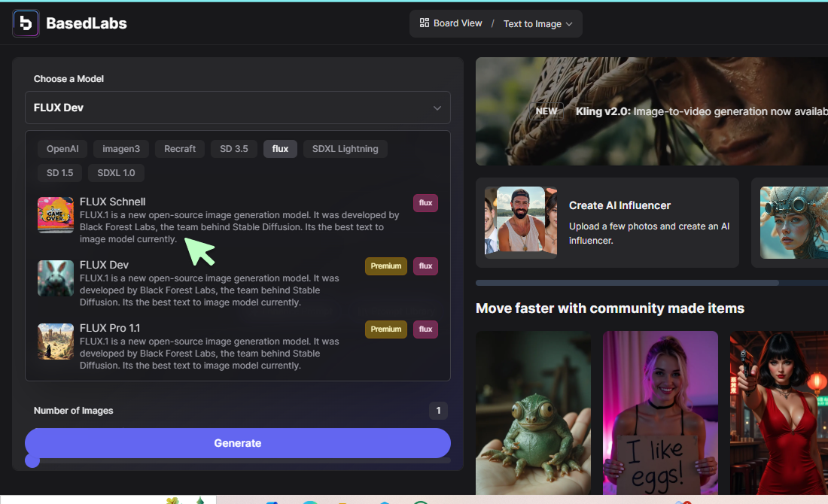Viewport: 828px width, 504px height.
Task: Select the FLUX Schnell model thumbnail
Action: [56, 215]
